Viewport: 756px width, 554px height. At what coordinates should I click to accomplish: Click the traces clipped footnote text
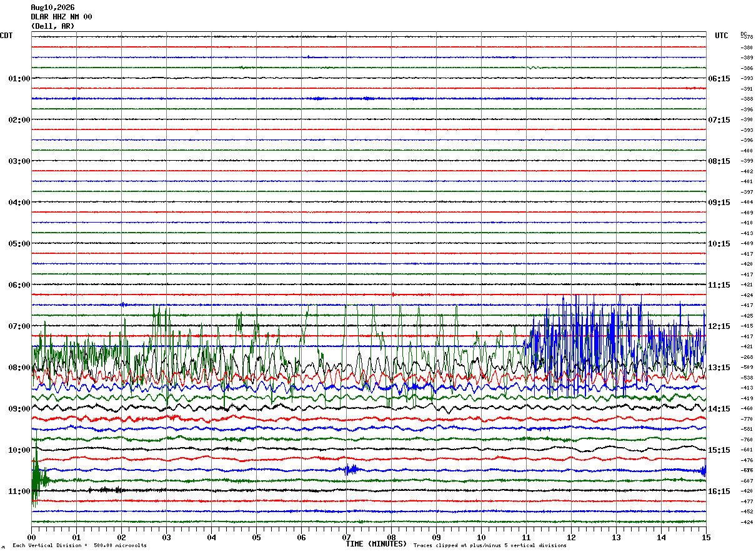(x=490, y=546)
